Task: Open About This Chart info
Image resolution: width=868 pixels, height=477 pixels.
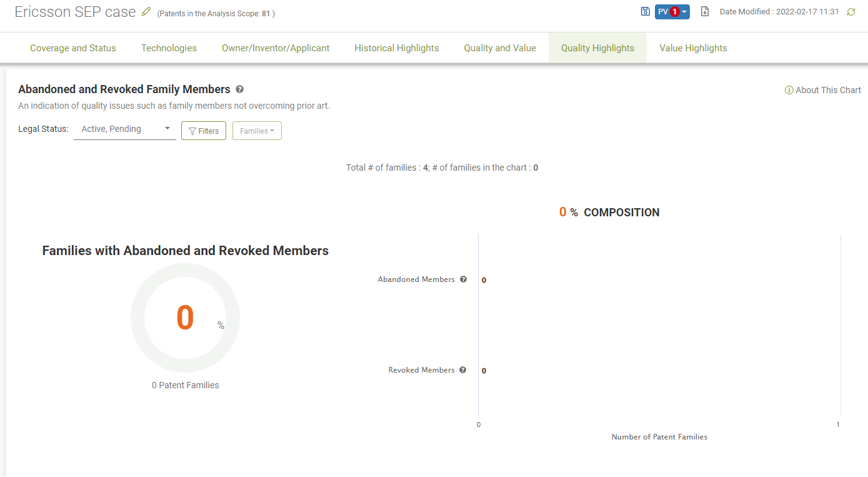Action: 823,90
